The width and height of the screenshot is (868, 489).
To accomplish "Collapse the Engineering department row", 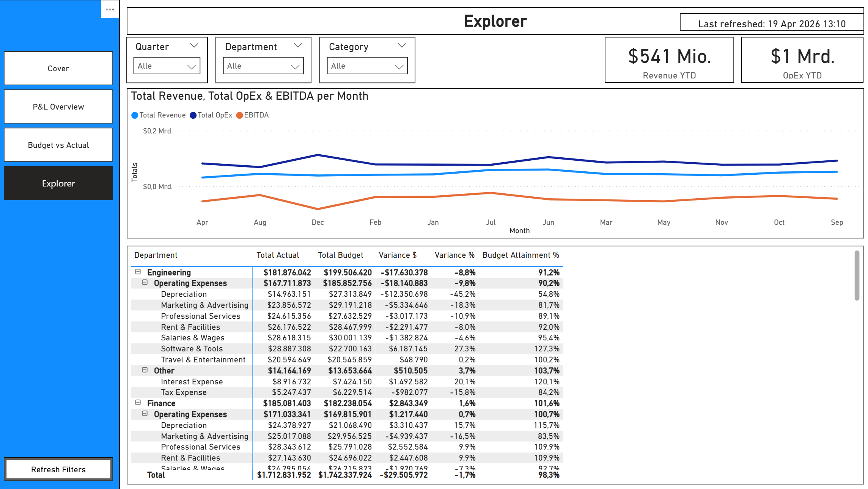I will [x=138, y=272].
